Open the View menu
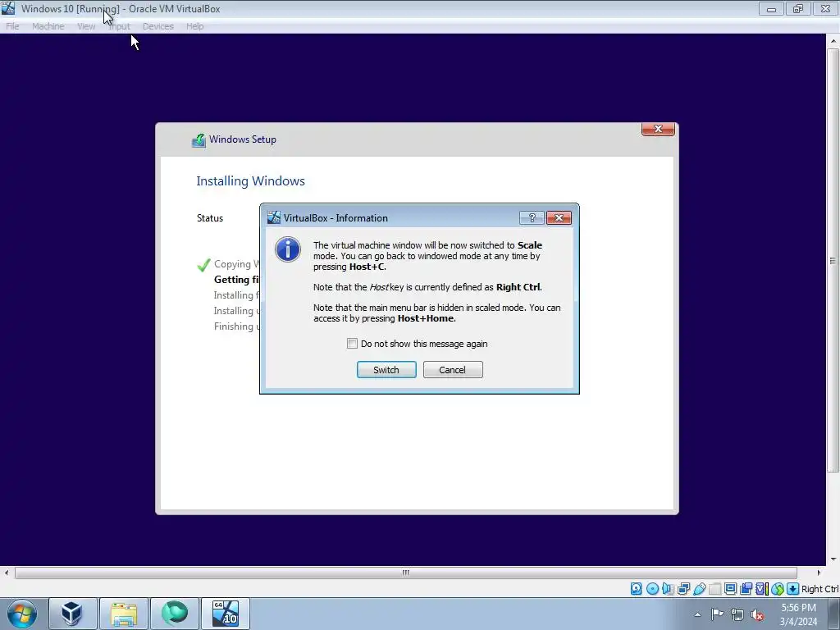The height and width of the screenshot is (630, 840). pyautogui.click(x=86, y=26)
